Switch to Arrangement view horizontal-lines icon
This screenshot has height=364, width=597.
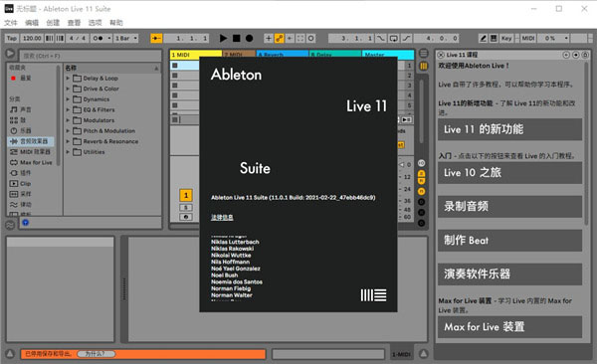[x=424, y=54]
